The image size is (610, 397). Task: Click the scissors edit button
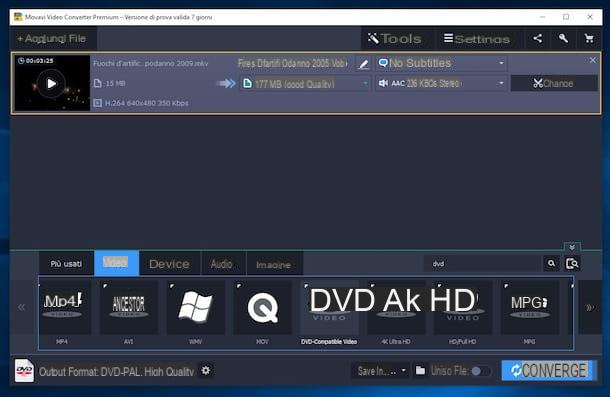554,83
